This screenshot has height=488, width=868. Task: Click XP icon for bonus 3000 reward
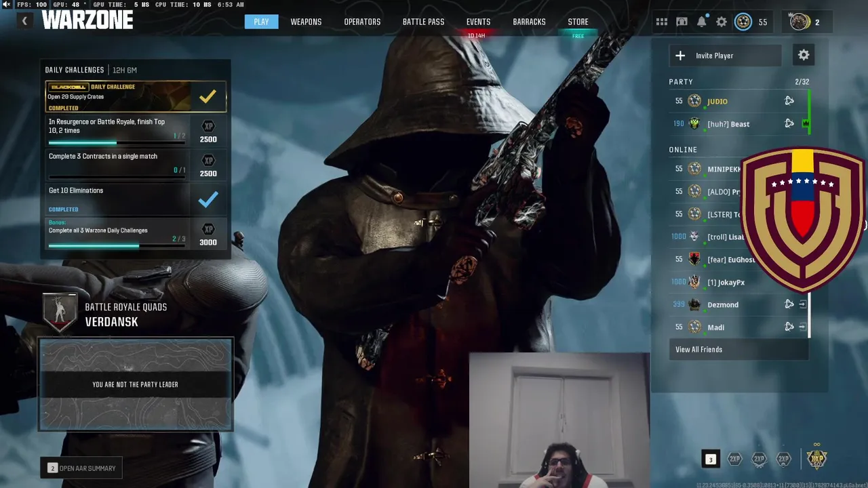pos(208,229)
